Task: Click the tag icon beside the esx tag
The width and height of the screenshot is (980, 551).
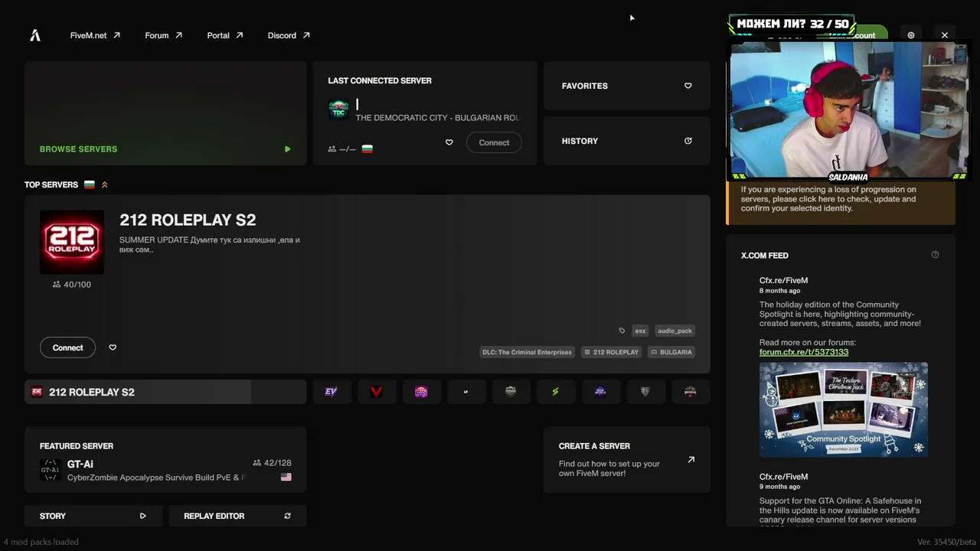Action: tap(622, 331)
